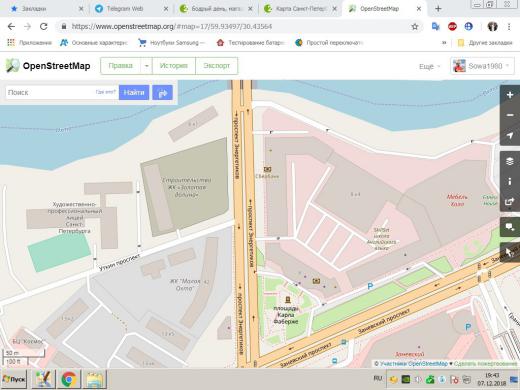520x390 pixels.
Task: Expand the Правка dropdown arrow
Action: click(147, 66)
